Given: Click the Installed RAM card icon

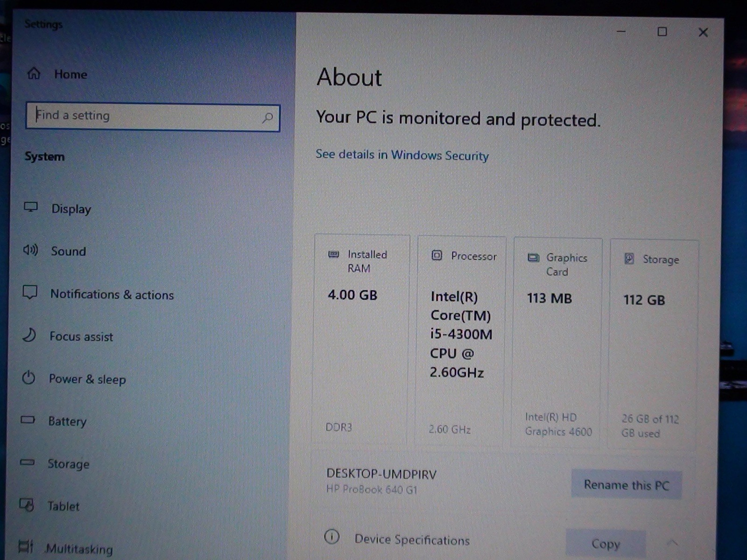Looking at the screenshot, I should (333, 254).
